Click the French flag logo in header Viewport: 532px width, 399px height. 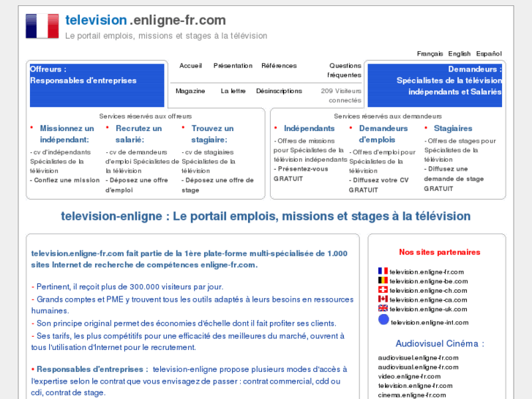pyautogui.click(x=42, y=26)
